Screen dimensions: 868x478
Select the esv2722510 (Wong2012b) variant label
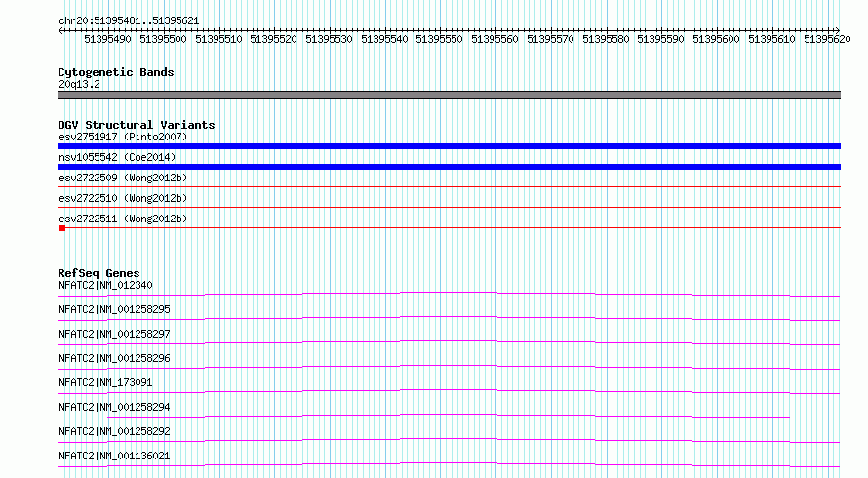pyautogui.click(x=123, y=198)
